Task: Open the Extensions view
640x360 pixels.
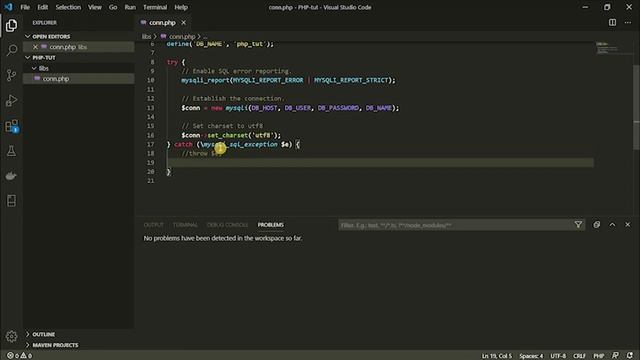Action: click(11, 126)
